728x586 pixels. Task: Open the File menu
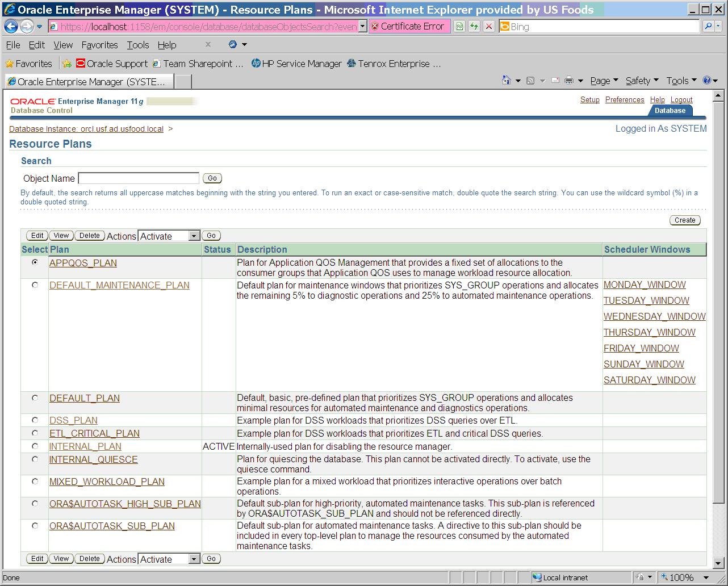pos(12,45)
